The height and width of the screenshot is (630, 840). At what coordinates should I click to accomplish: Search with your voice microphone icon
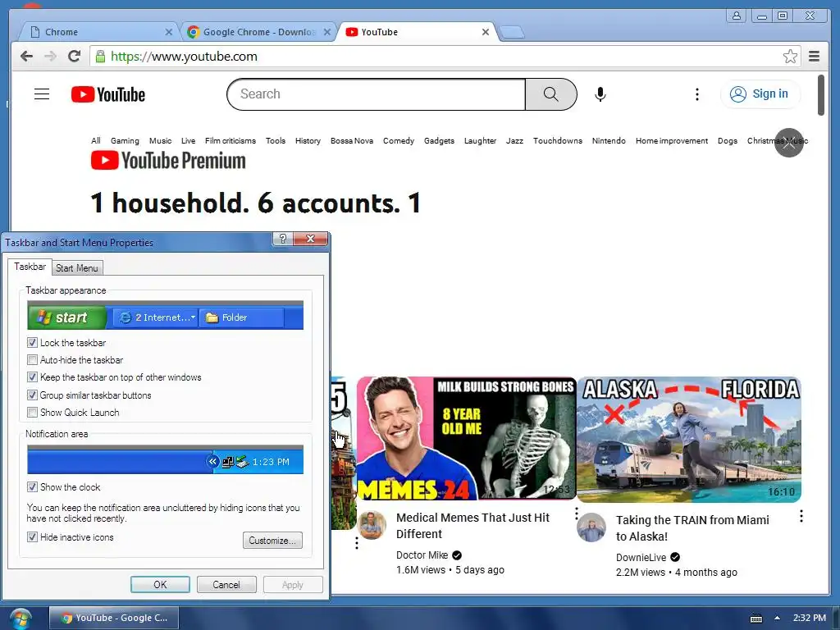pyautogui.click(x=600, y=94)
